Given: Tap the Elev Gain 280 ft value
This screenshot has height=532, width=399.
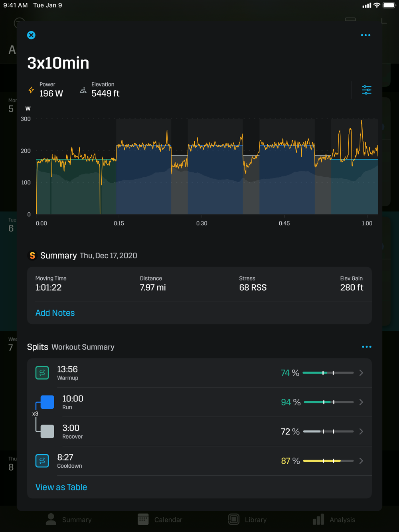Looking at the screenshot, I should pyautogui.click(x=352, y=287).
